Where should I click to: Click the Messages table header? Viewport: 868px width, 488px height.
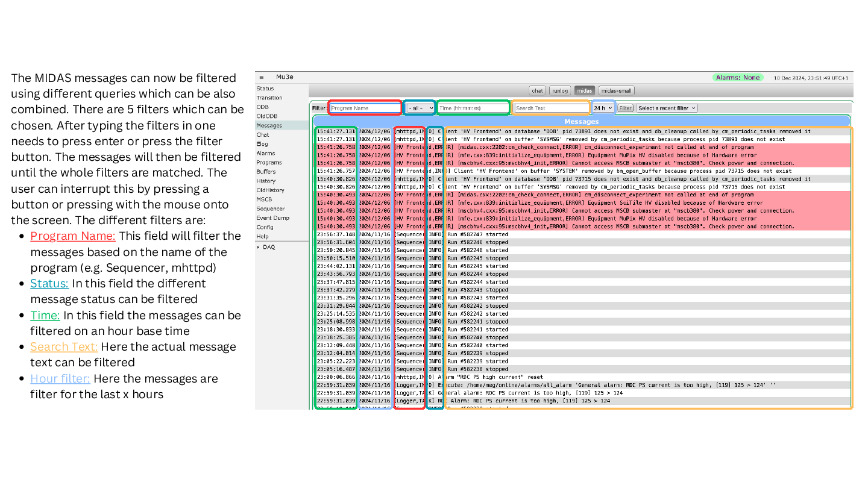pos(581,122)
